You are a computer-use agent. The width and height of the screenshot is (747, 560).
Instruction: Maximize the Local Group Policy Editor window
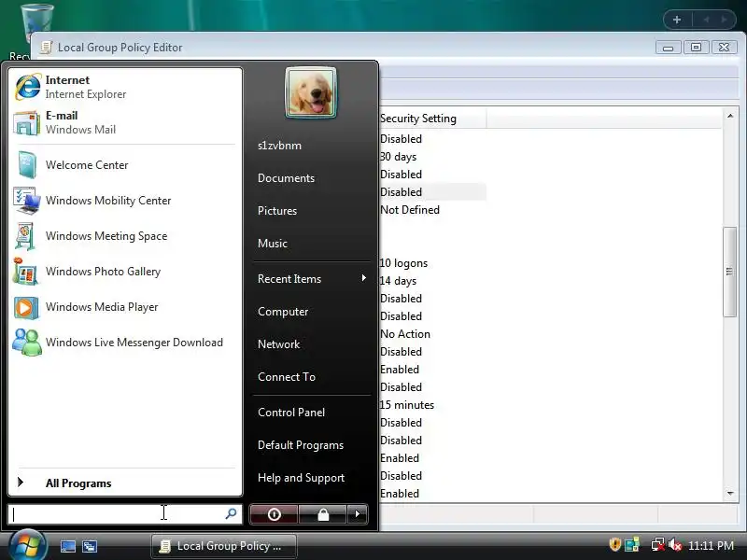pos(696,48)
